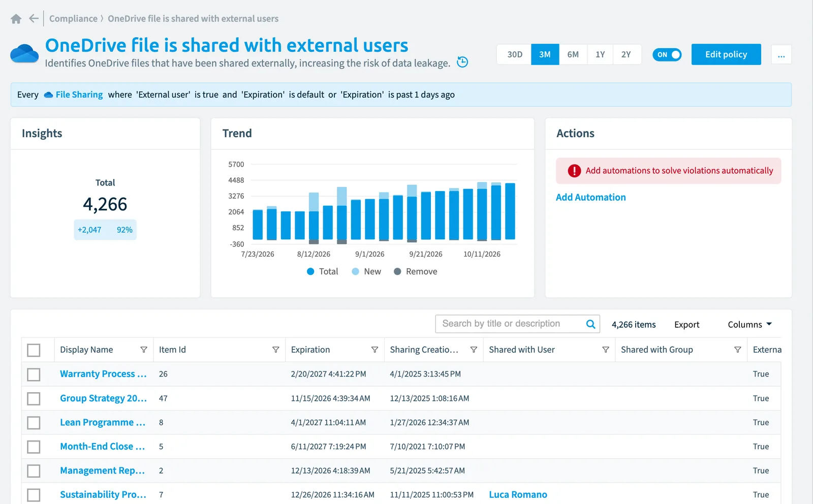Open Compliance breadcrumb link

(73, 19)
